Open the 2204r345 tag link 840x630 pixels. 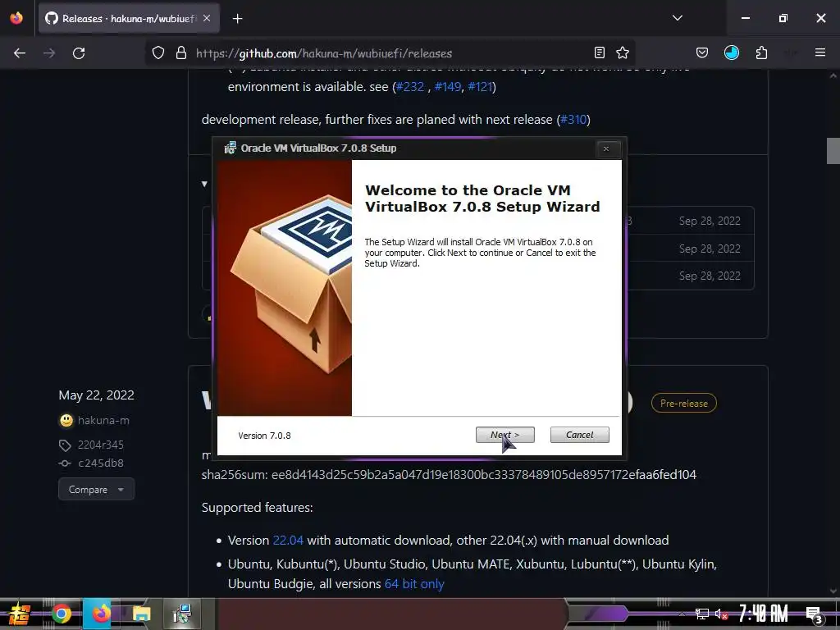tap(101, 445)
